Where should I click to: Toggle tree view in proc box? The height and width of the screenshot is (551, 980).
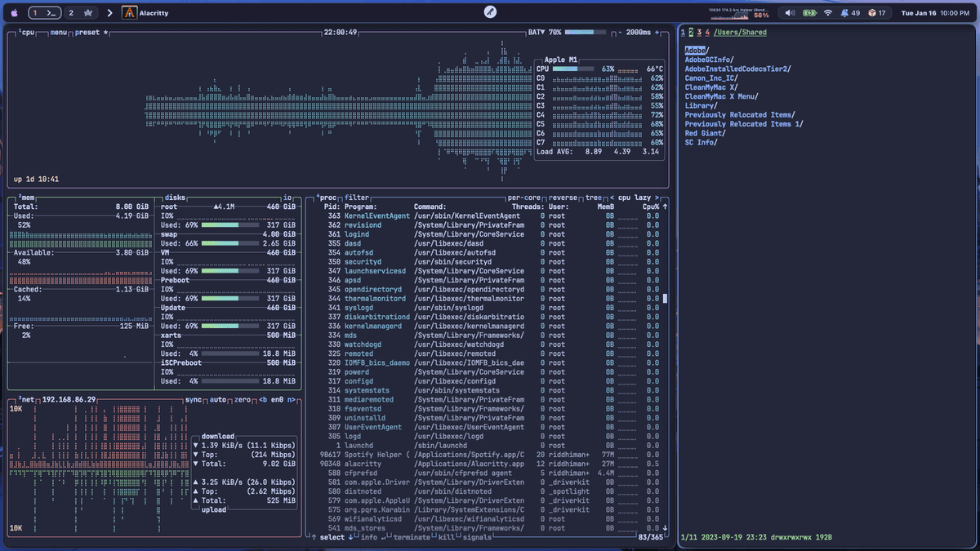tap(595, 198)
